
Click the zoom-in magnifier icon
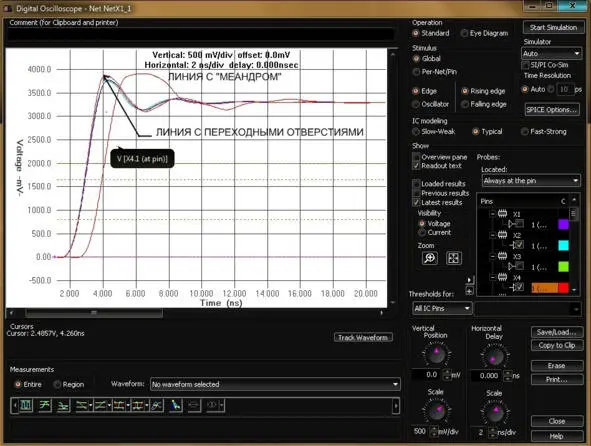430,258
